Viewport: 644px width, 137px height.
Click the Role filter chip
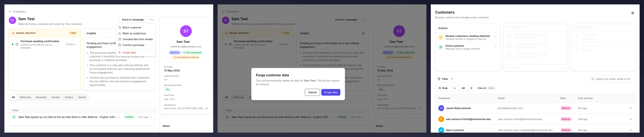point(443,88)
